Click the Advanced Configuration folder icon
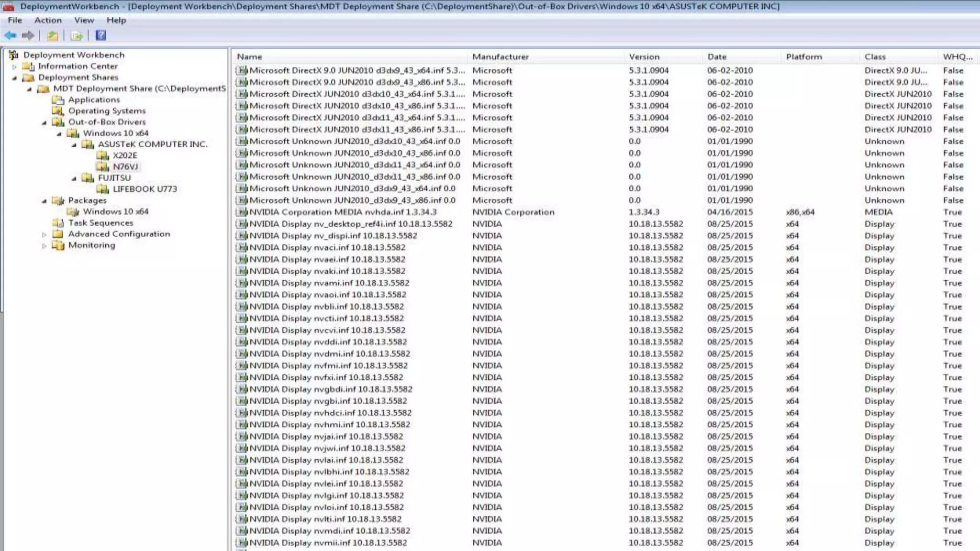Viewport: 980px width, 551px height. pos(58,234)
